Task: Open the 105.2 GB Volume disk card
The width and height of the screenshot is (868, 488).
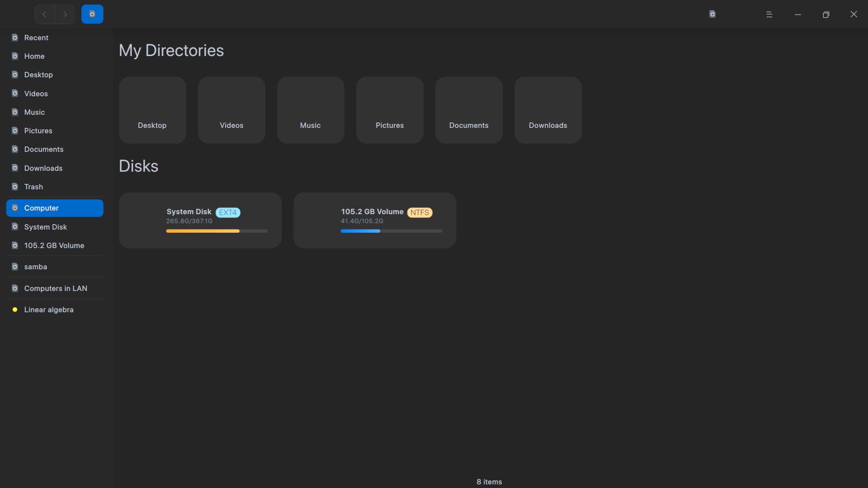Action: point(374,220)
